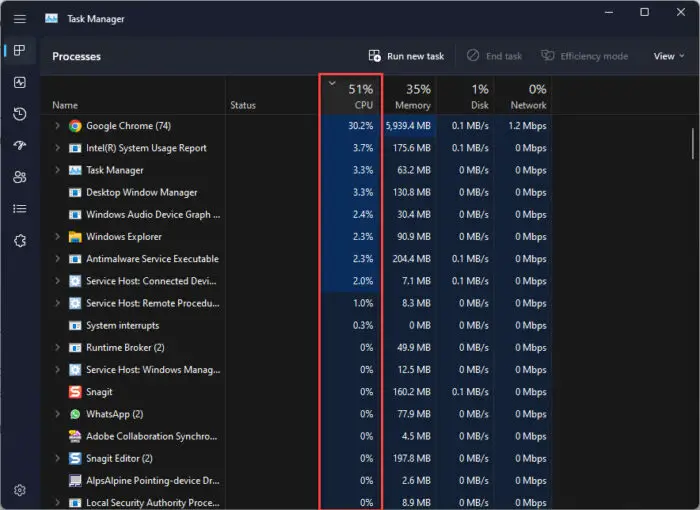Sort by the Name column header
The height and width of the screenshot is (510, 700).
click(x=65, y=105)
